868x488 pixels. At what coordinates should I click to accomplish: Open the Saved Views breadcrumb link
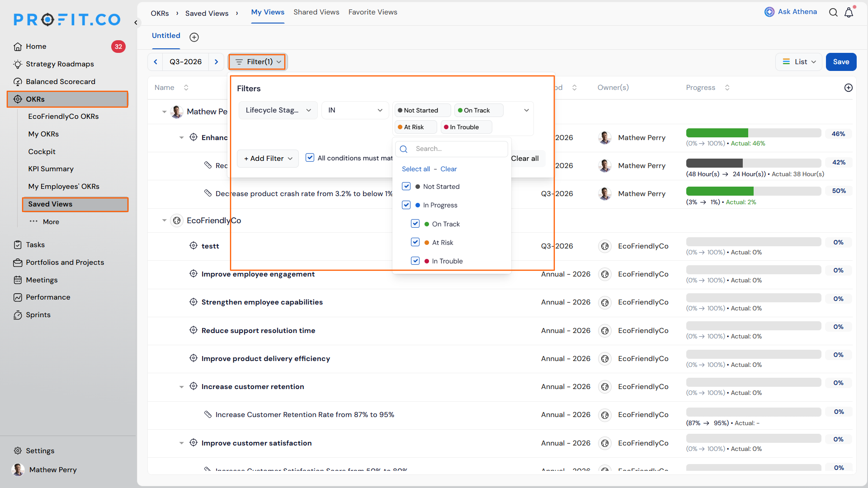(207, 14)
